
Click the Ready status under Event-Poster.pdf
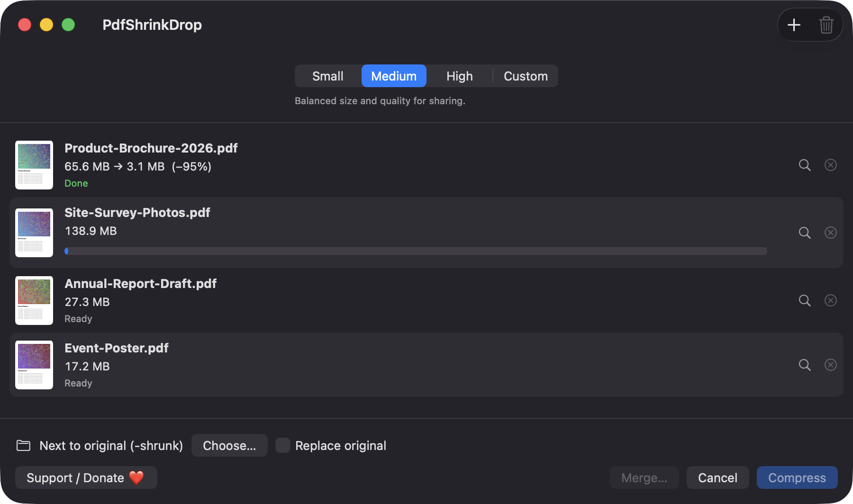point(78,383)
